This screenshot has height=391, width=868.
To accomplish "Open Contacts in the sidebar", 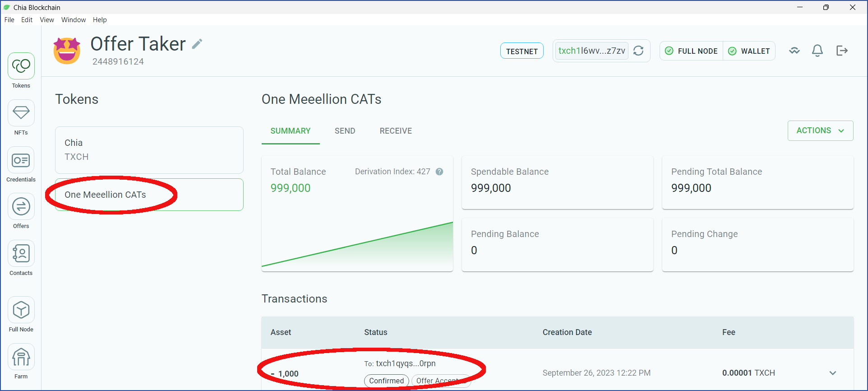I will click(x=21, y=253).
